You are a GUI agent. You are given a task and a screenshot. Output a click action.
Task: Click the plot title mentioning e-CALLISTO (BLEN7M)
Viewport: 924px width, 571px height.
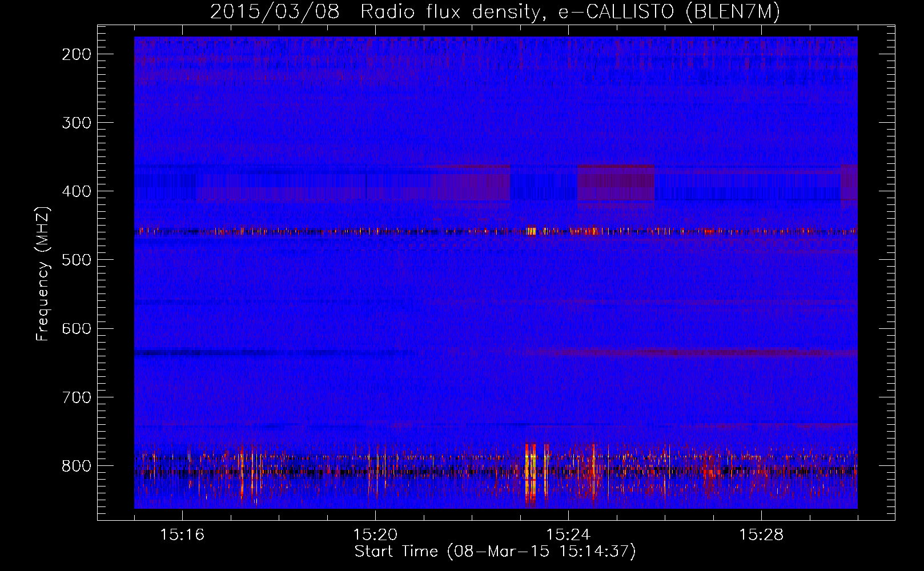point(495,11)
